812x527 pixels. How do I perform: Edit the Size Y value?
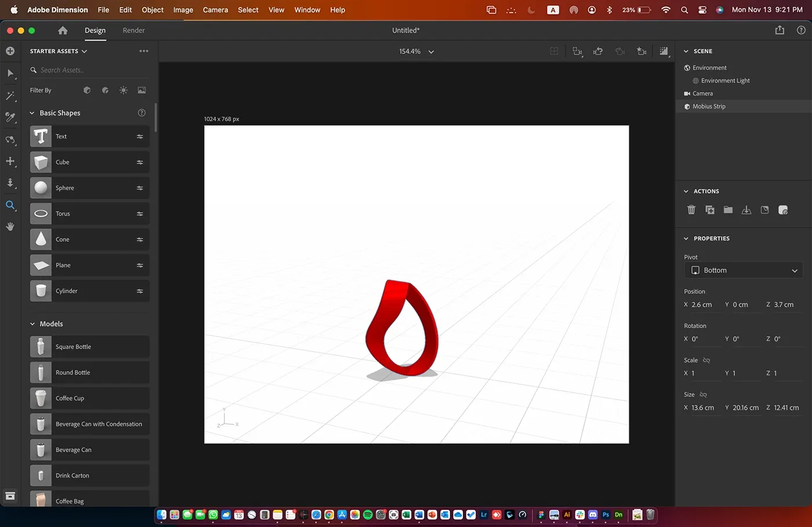(745, 408)
